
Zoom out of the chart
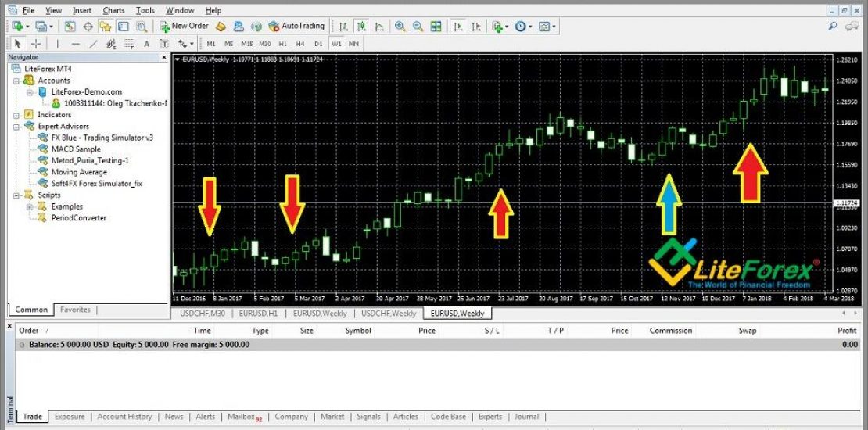coord(418,27)
